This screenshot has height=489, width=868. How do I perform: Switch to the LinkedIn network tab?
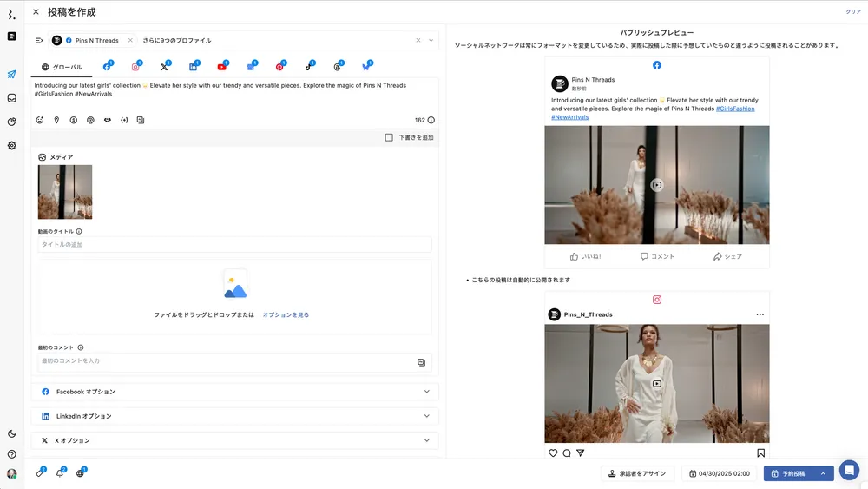point(194,67)
